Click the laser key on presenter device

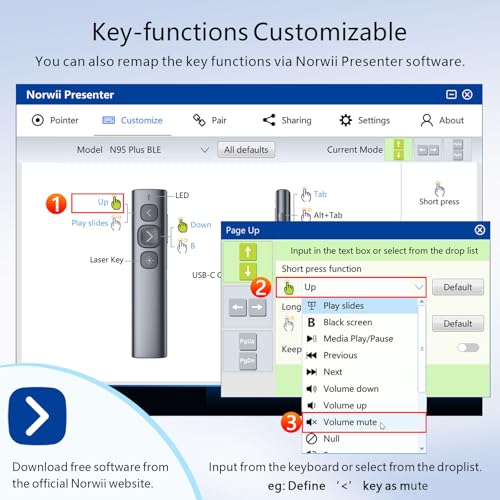pos(149,260)
